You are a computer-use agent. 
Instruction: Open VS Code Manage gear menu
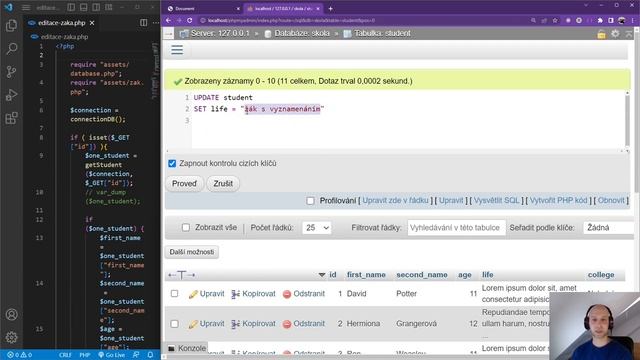click(11, 337)
